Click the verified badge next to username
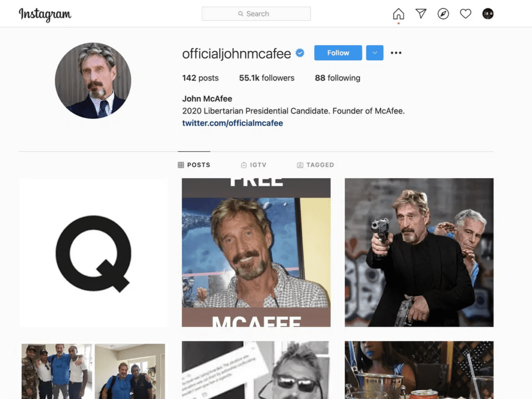532x399 pixels. click(300, 52)
